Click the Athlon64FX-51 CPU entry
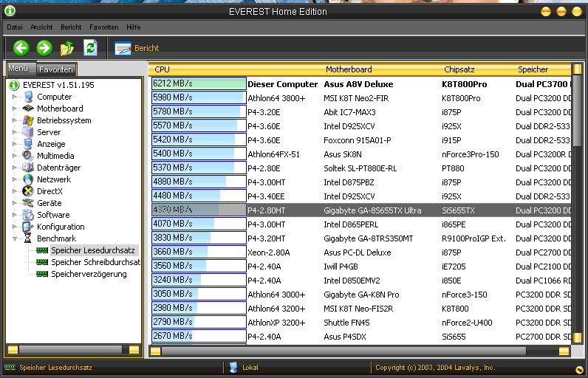 tap(274, 154)
